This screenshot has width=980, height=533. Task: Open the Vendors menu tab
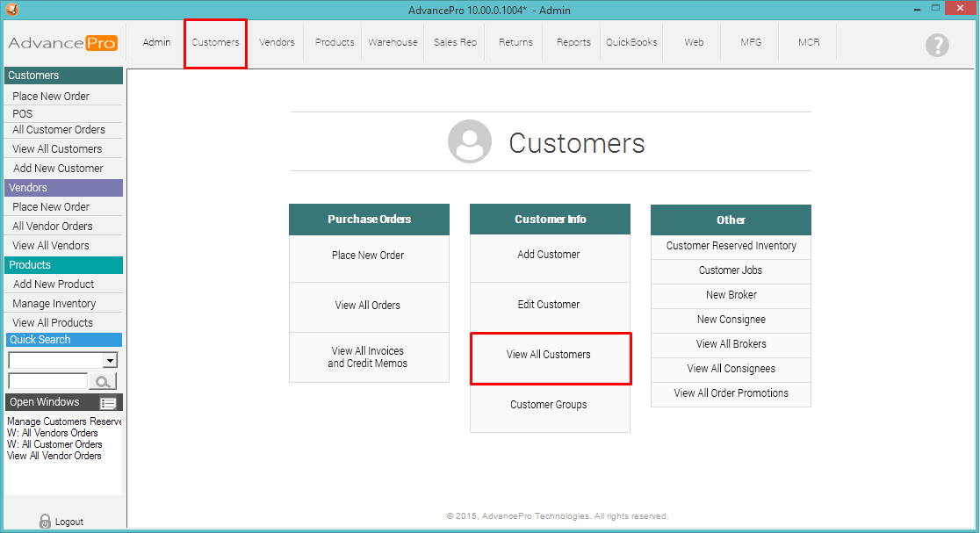click(277, 42)
